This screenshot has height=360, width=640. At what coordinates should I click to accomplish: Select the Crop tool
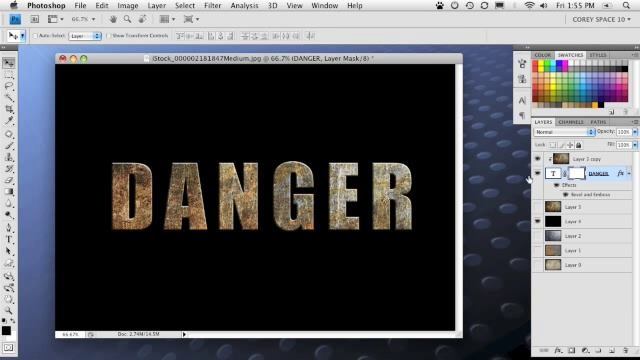click(9, 109)
